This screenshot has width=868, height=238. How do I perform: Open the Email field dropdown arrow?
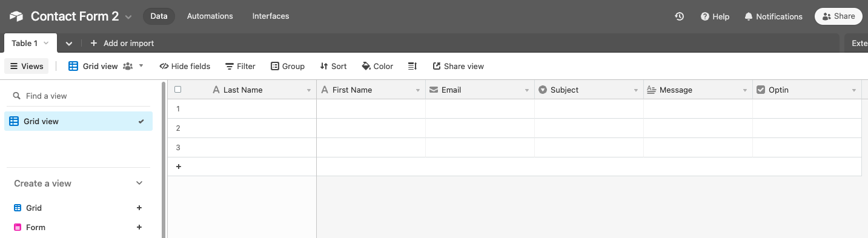tap(527, 90)
